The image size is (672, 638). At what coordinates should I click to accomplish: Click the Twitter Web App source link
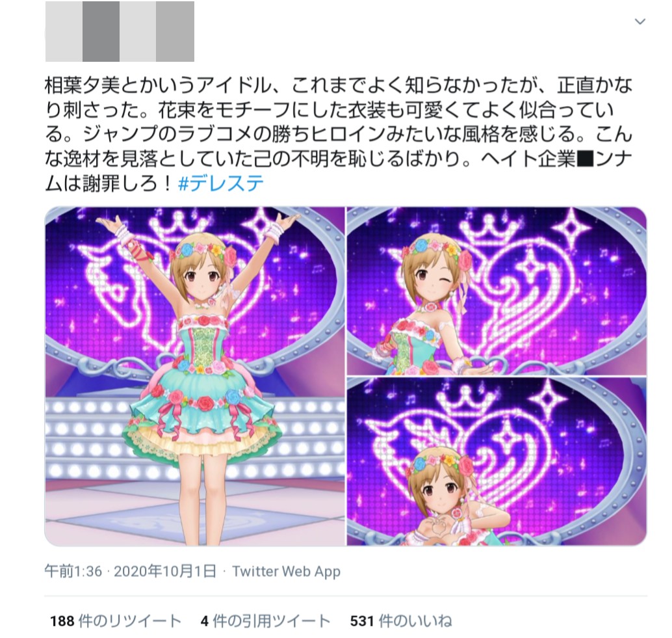287,572
